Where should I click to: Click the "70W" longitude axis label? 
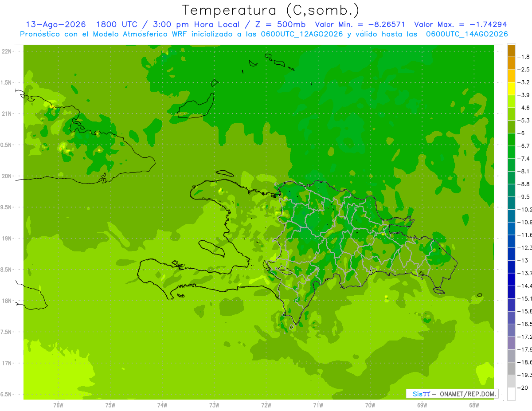(370, 406)
